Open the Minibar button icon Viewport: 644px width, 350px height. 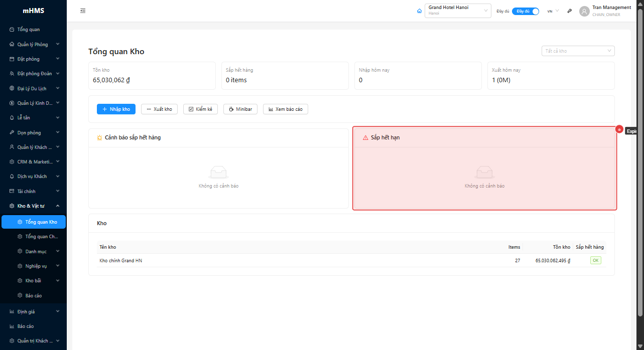pos(230,109)
